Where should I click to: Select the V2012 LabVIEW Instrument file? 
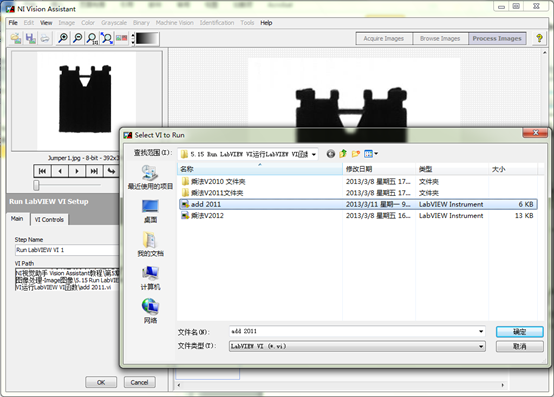(x=358, y=215)
